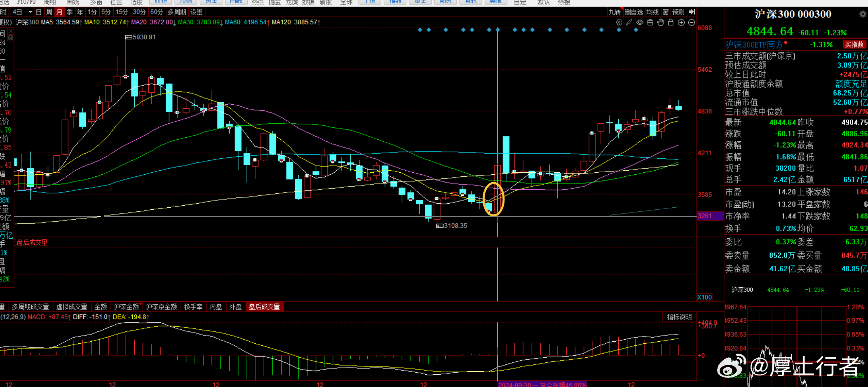Viewport: 868px width, 387px height.
Task: Collapse side panel with arrow-to-bar icon
Action: pos(692,12)
